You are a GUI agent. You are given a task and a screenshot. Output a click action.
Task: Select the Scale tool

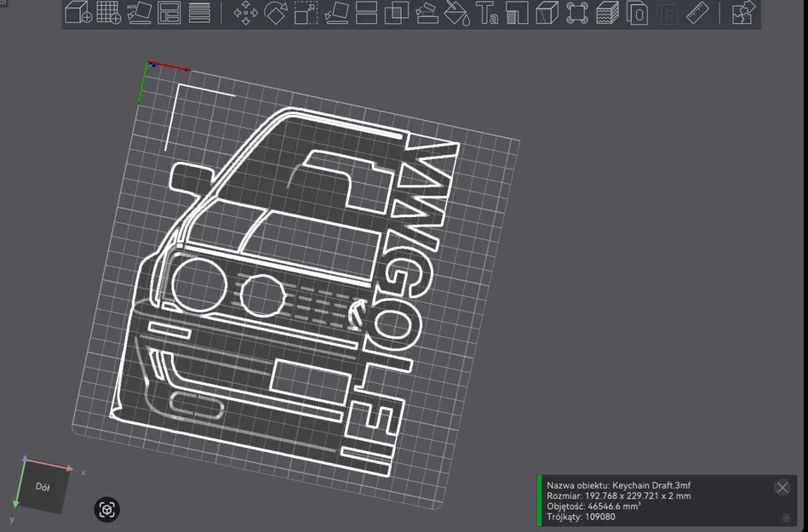click(x=305, y=14)
